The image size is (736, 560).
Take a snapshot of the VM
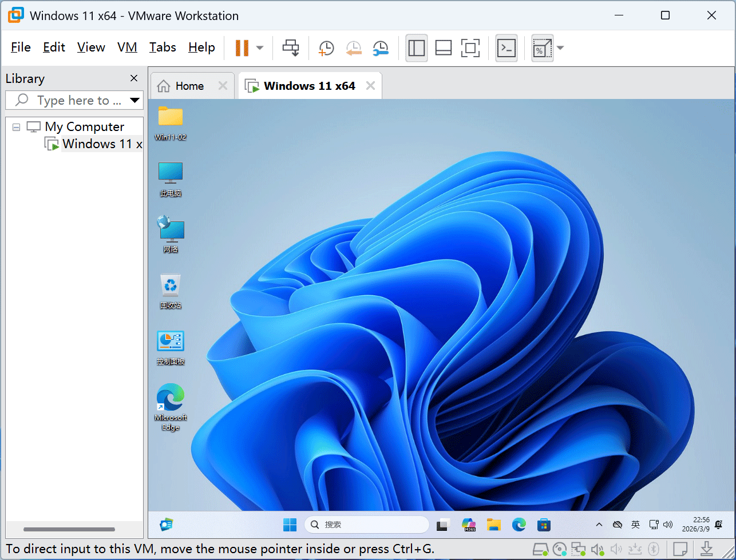click(x=326, y=48)
